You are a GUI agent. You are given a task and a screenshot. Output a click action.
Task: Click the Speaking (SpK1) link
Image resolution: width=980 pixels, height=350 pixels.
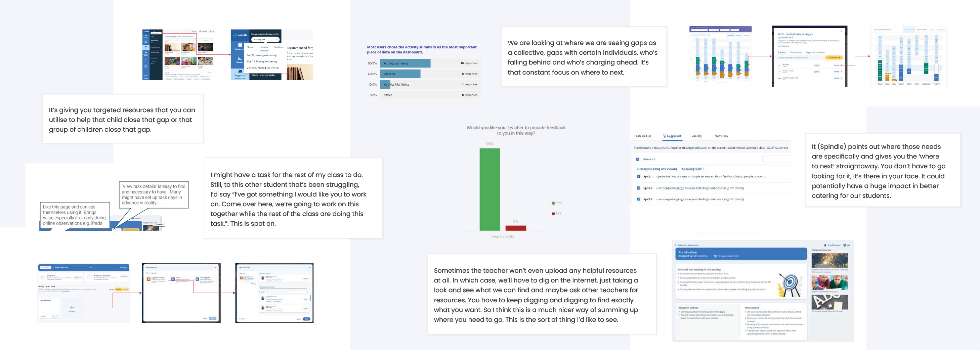pos(692,169)
